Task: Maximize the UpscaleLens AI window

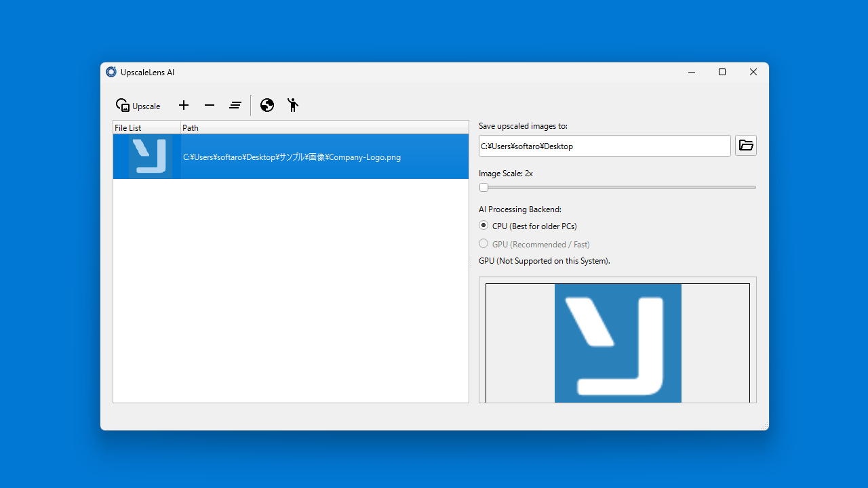Action: coord(722,73)
